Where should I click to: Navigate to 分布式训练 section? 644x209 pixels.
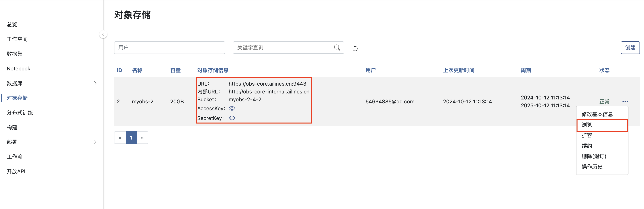pyautogui.click(x=20, y=113)
